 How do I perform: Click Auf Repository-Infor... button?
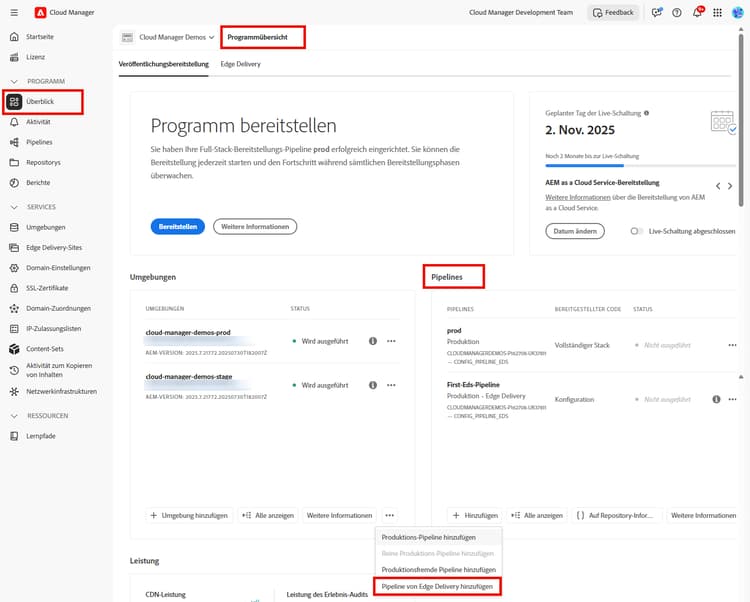point(617,515)
